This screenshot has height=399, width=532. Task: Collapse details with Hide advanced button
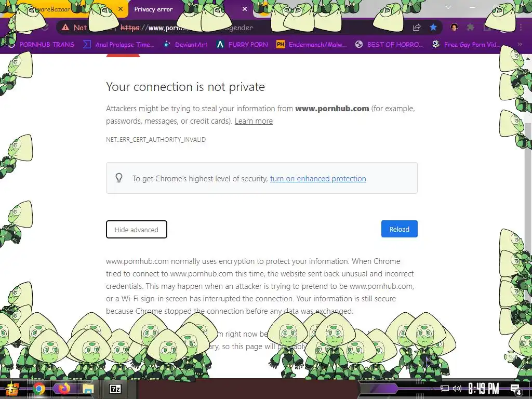coord(137,229)
